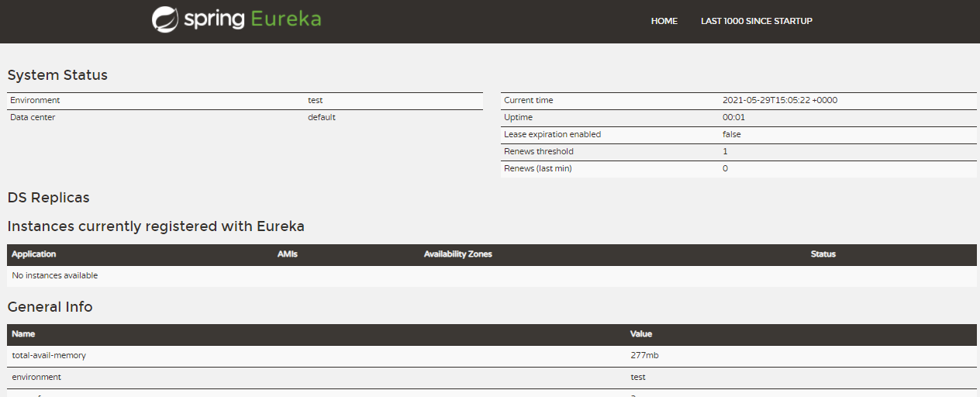The width and height of the screenshot is (980, 397).
Task: Select the 'No instances available' row
Action: pos(492,276)
